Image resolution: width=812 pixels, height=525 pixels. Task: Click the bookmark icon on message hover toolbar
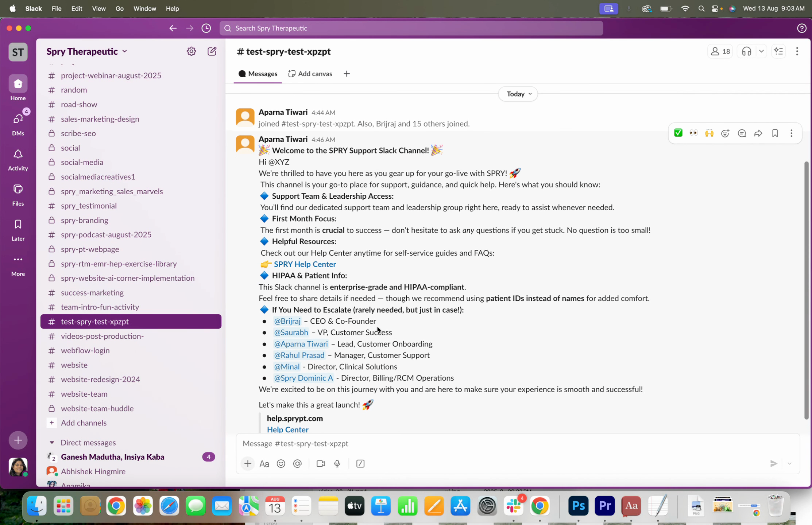pos(775,133)
